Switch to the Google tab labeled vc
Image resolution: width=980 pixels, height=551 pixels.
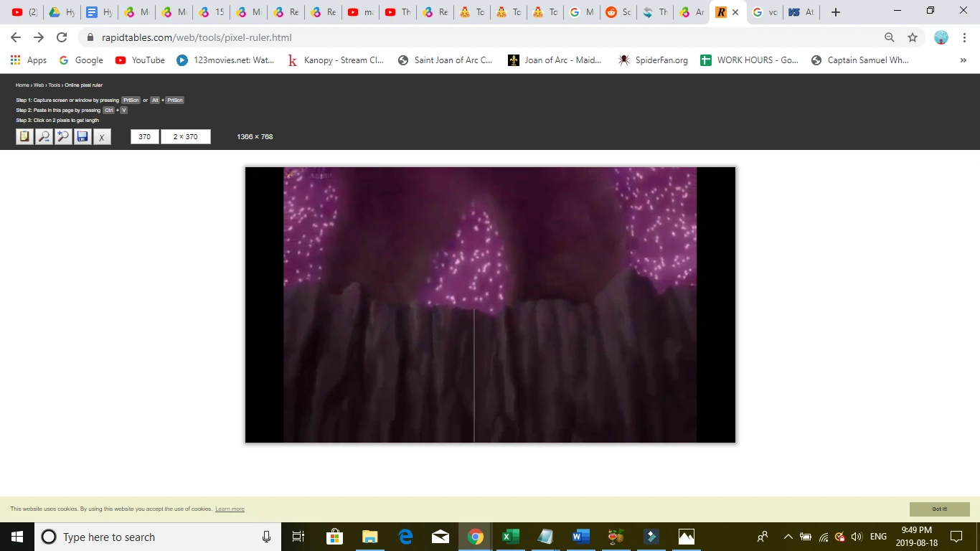pos(765,12)
